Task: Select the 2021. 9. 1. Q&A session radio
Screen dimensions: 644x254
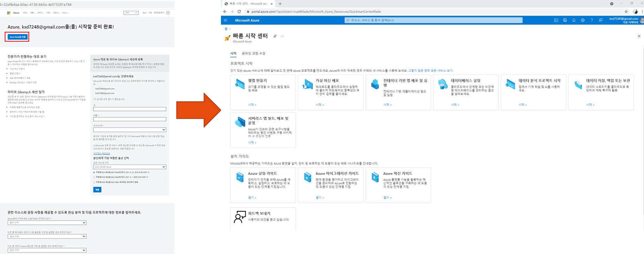Action: click(94, 177)
